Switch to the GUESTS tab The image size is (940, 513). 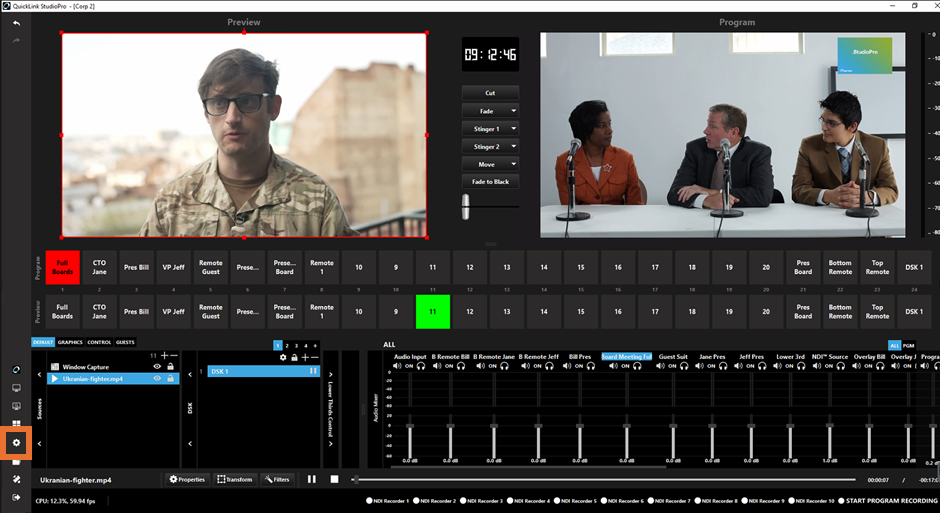coord(125,342)
